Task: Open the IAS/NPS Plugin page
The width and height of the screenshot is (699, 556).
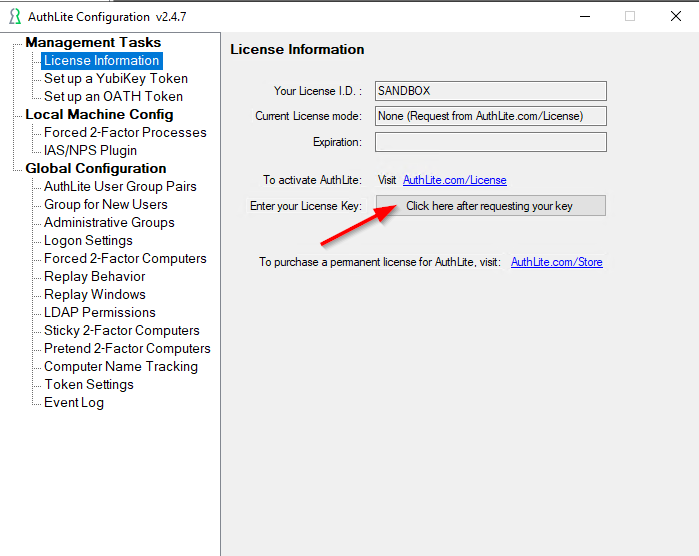Action: [90, 150]
